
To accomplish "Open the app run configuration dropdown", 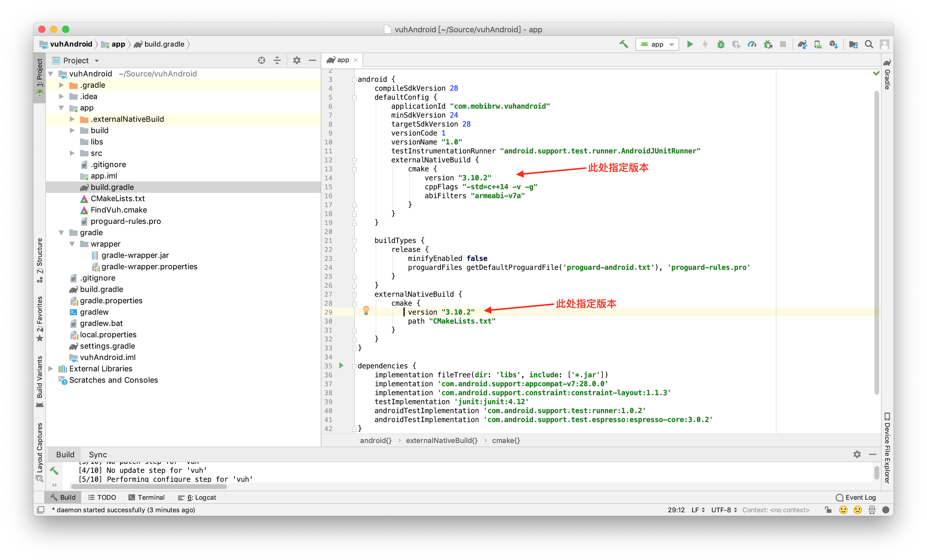I will tap(657, 44).
